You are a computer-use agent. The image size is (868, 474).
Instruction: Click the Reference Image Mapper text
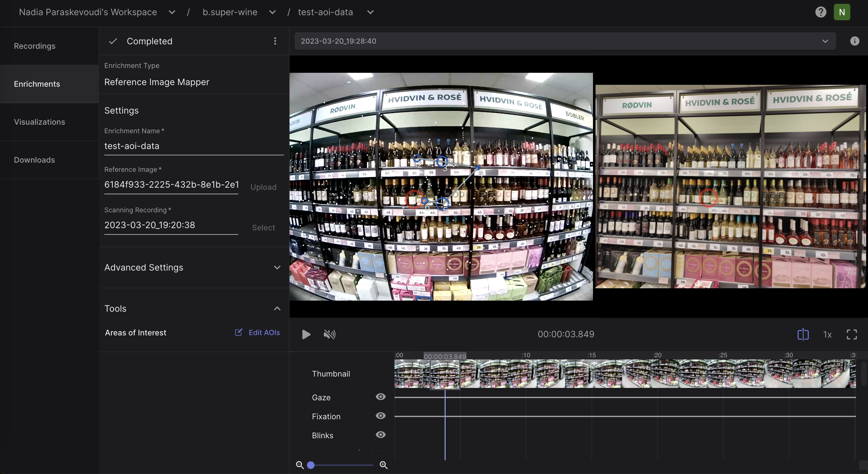point(157,82)
